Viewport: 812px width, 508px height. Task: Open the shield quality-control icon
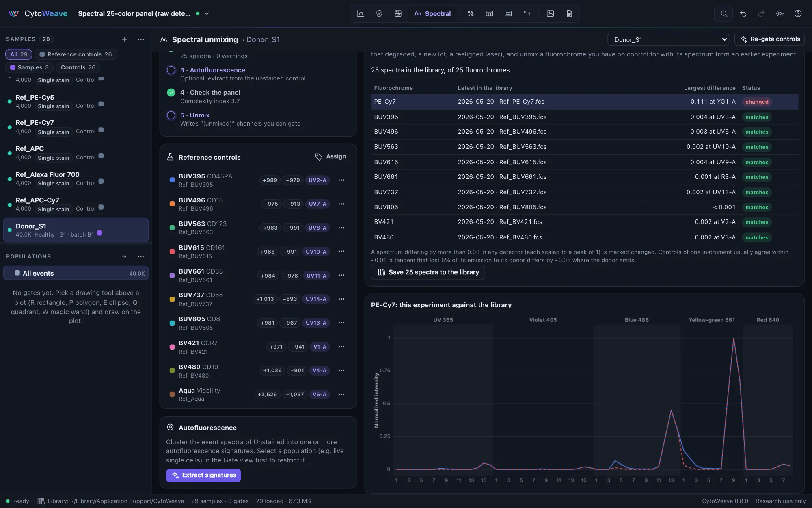379,14
